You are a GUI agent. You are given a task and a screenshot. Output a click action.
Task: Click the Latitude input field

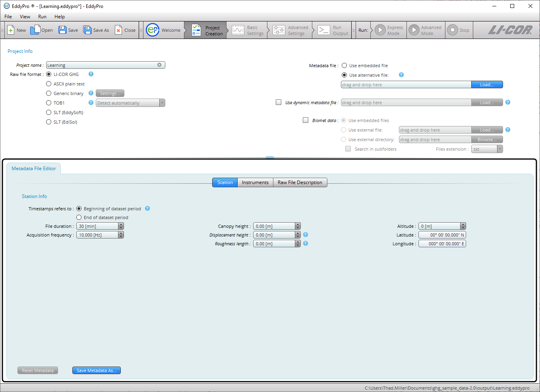[442, 235]
